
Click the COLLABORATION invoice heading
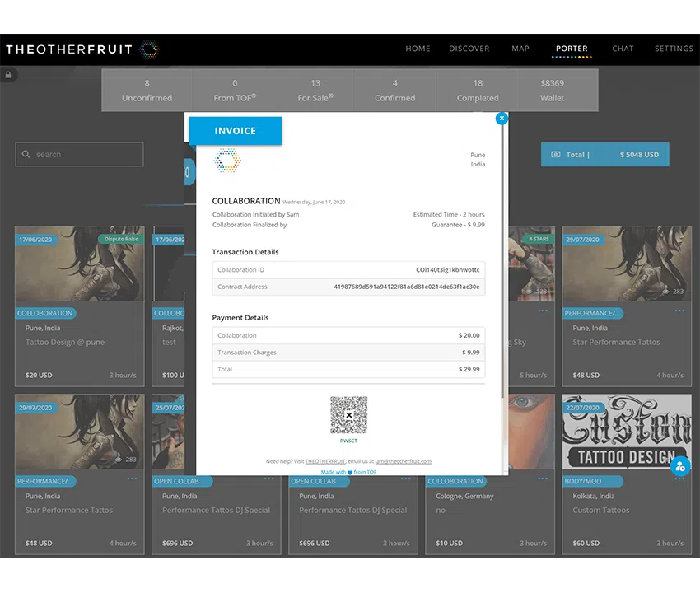coord(246,201)
